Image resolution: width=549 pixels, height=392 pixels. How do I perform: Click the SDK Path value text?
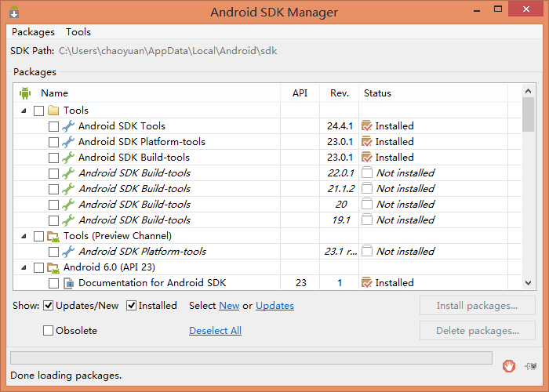point(168,51)
